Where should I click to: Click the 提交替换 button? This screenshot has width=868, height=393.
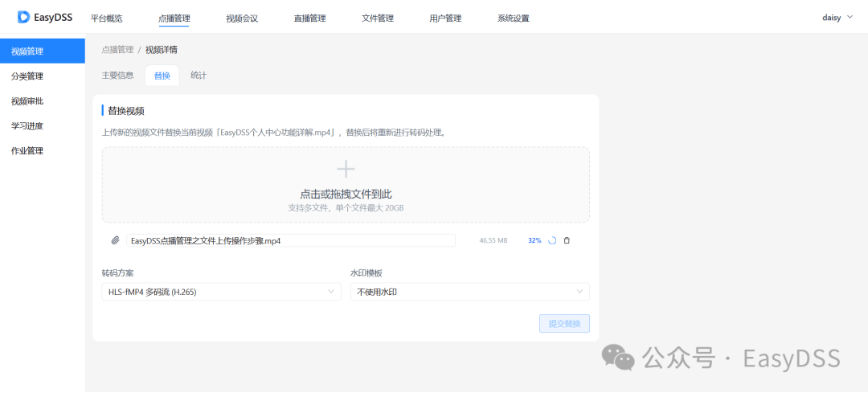tap(565, 324)
